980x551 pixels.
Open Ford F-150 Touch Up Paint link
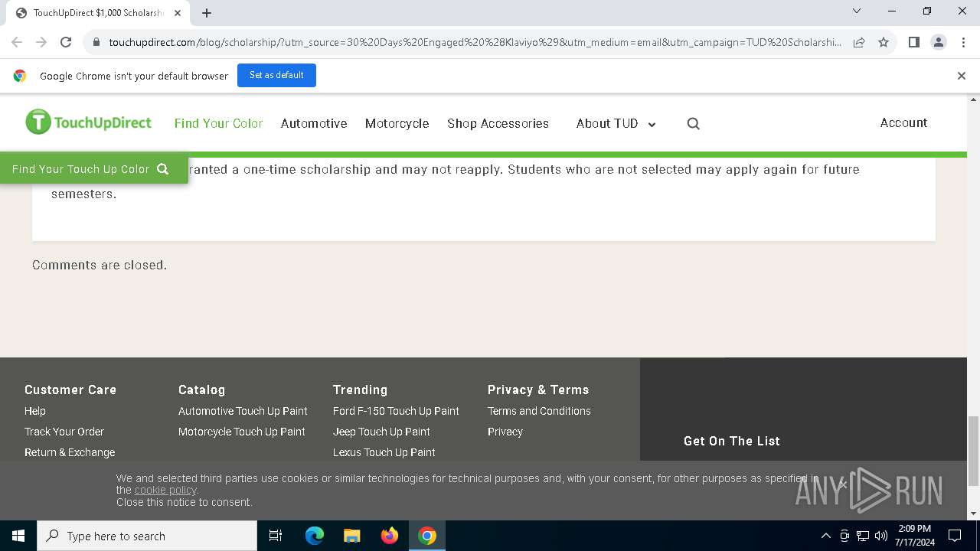pyautogui.click(x=396, y=411)
